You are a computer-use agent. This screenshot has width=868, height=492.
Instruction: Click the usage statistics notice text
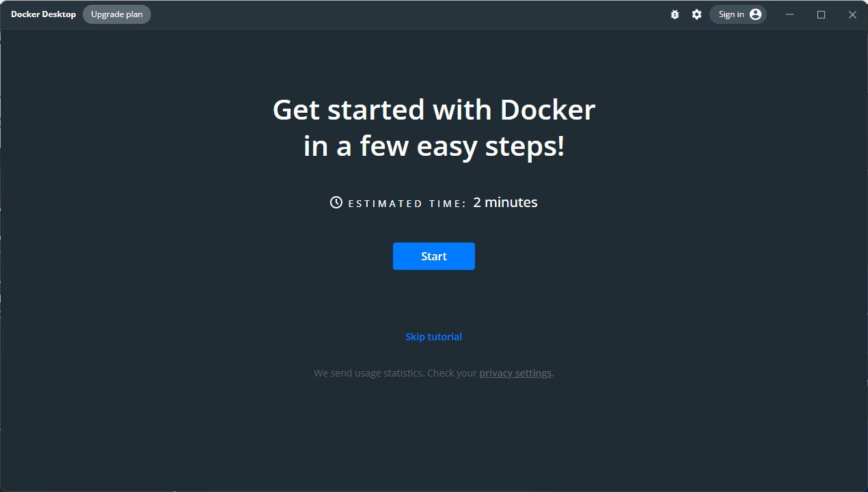point(395,372)
